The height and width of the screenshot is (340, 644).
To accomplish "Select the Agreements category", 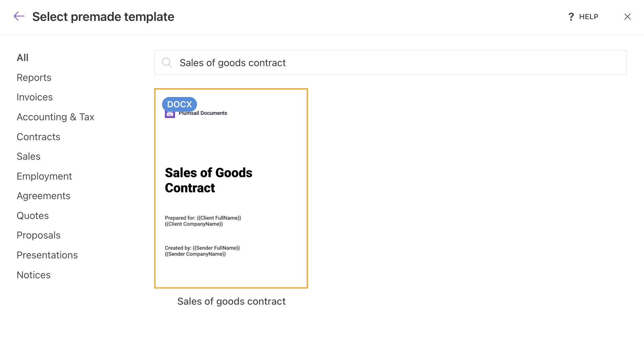I will [43, 196].
